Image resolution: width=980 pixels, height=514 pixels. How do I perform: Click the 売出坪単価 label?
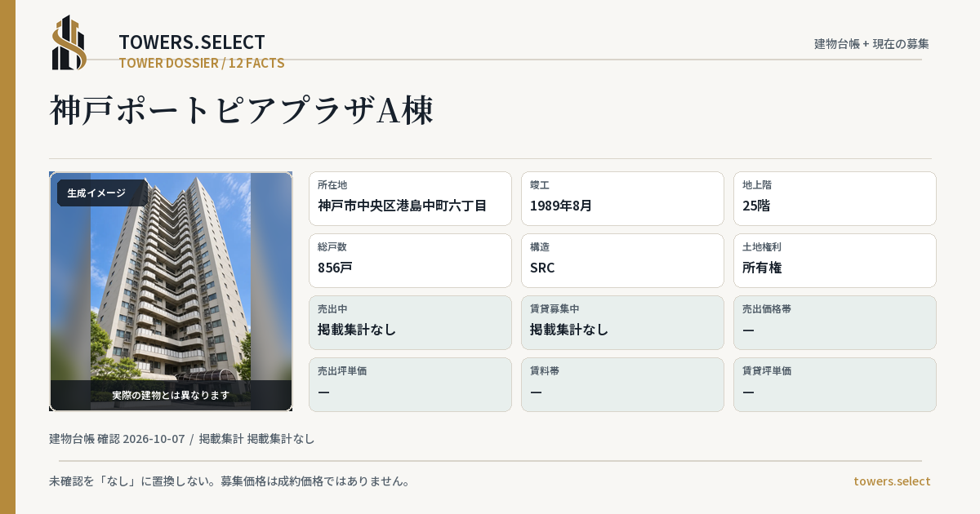tap(342, 370)
